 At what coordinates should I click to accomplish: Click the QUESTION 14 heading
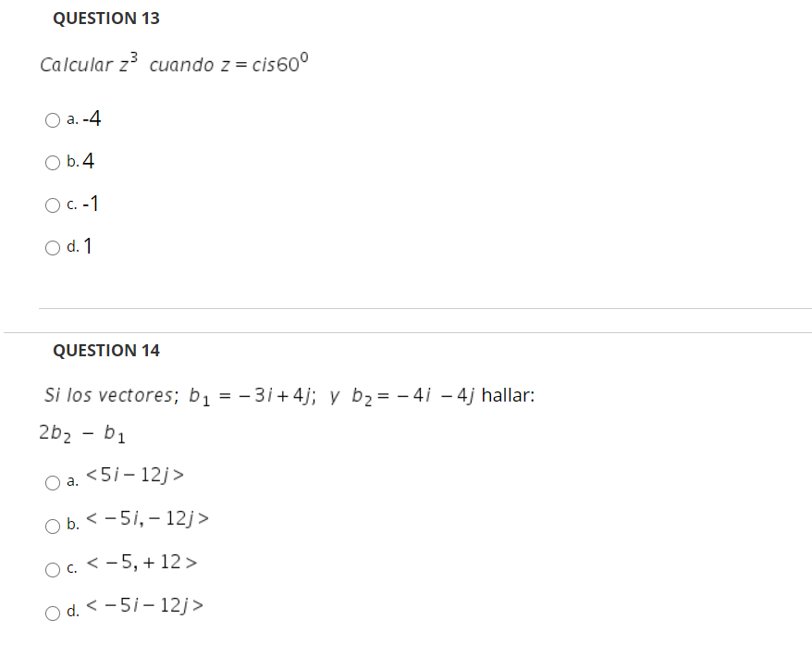pos(106,350)
